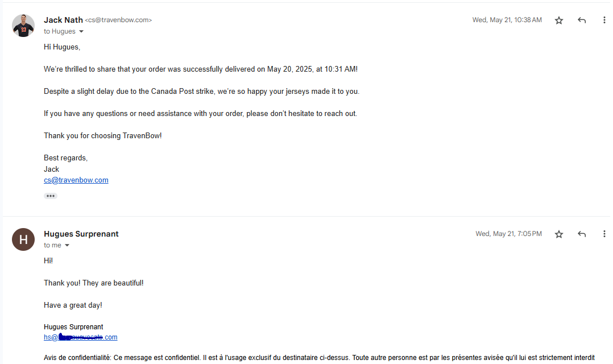
Task: Click timestamp Wed, May 21, 10:38 AM
Action: [507, 20]
